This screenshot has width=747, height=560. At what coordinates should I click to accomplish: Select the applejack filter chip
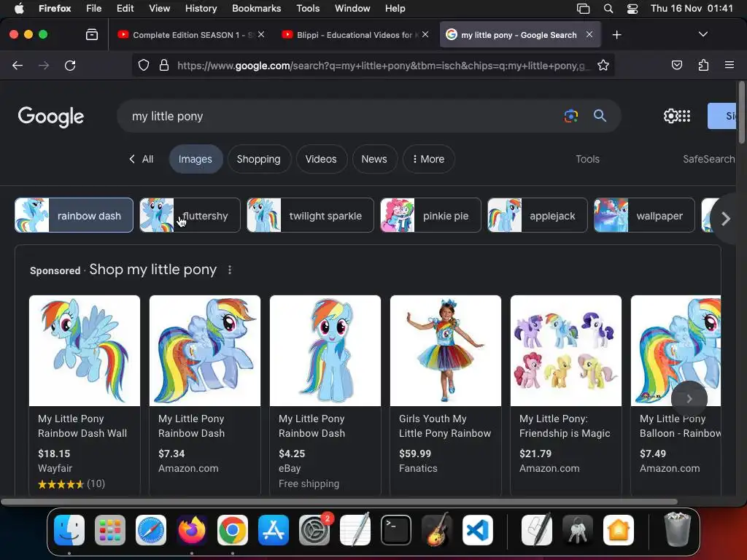[538, 215]
